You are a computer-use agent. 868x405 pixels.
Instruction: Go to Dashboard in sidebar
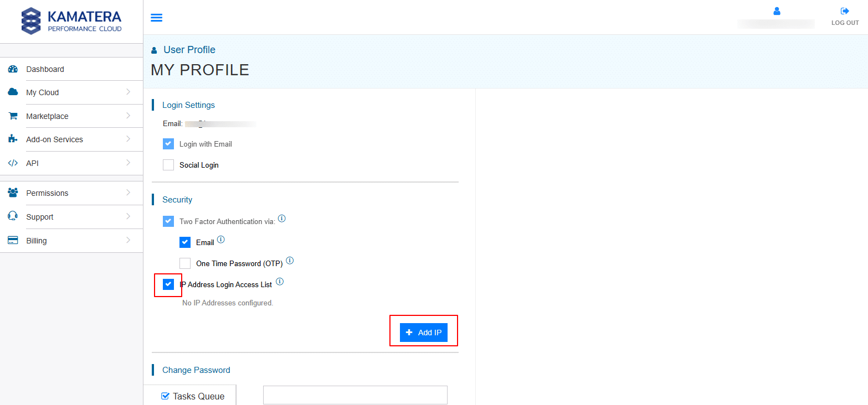click(x=45, y=69)
